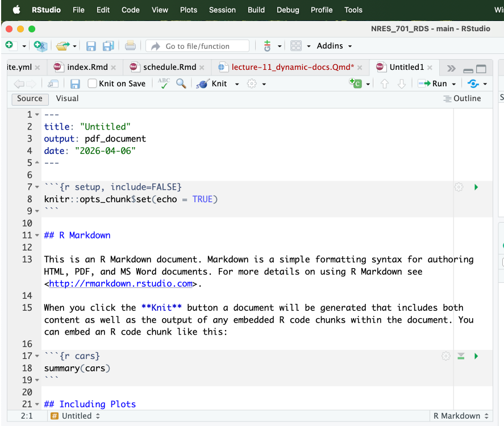Screen dimensions: 504x426
Task: Click the Insert code chunk icon
Action: pyautogui.click(x=356, y=83)
